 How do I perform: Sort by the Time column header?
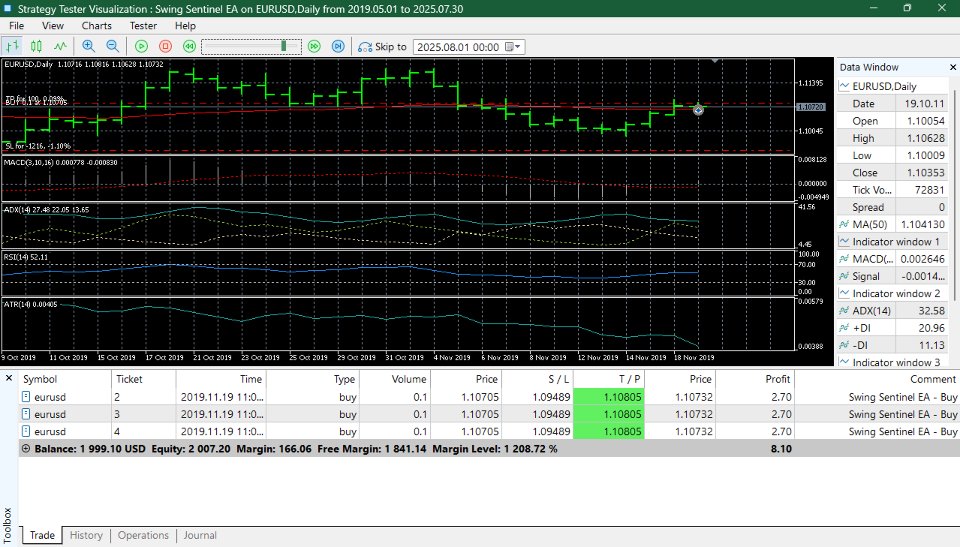[x=221, y=379]
